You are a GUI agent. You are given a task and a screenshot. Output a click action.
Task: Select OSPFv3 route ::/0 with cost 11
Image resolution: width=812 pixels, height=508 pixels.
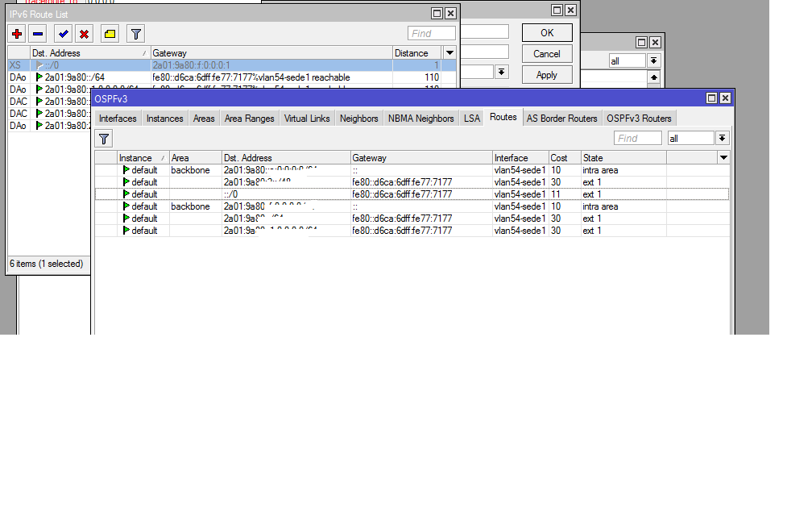click(412, 194)
